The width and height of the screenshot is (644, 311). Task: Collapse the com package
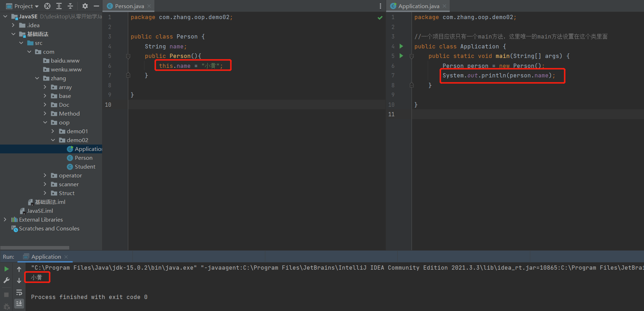coord(29,52)
